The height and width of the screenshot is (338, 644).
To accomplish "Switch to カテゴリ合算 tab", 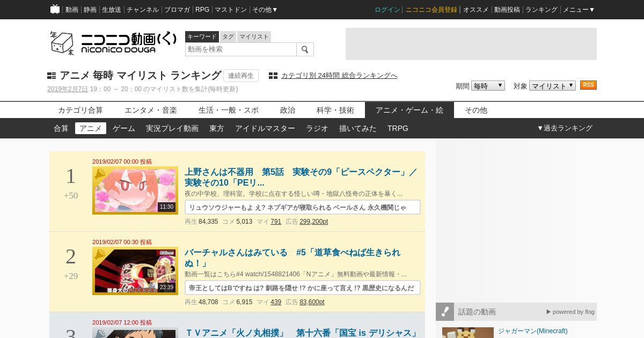I will 80,110.
